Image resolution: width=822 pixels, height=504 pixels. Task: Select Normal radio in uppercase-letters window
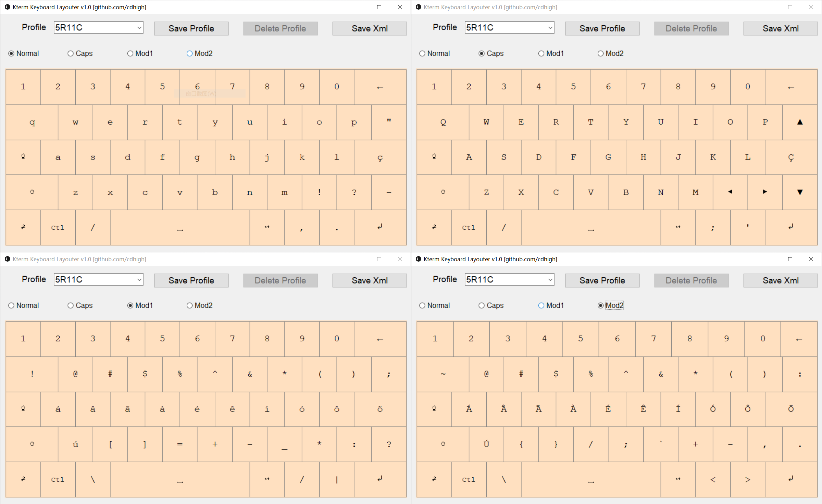(422, 53)
